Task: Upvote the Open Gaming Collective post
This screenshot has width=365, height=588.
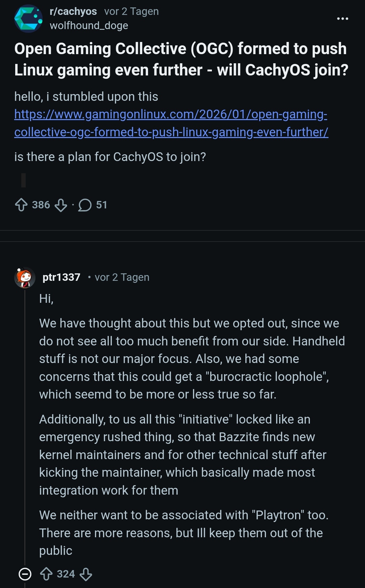Action: click(21, 205)
